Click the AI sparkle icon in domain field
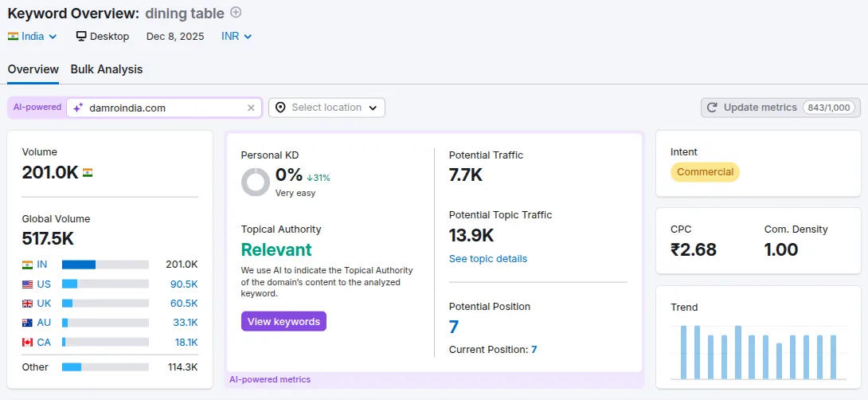Viewport: 868px width, 400px height. 78,108
